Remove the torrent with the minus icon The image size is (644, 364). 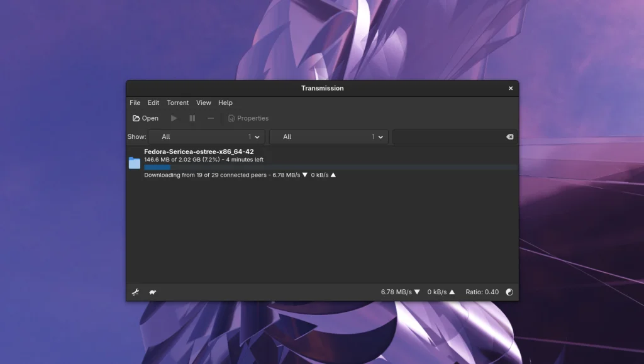[x=210, y=118]
